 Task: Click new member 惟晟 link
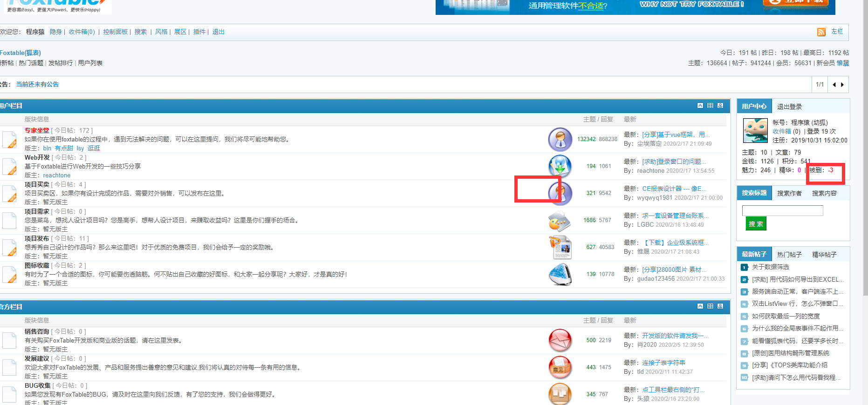pos(843,63)
